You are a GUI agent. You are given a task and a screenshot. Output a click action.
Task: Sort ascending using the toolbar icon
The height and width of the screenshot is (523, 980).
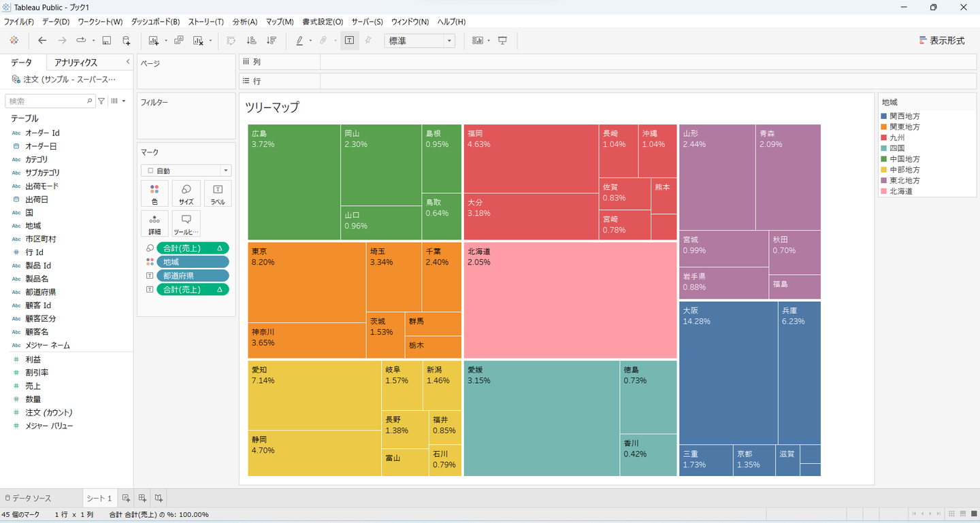tap(251, 41)
